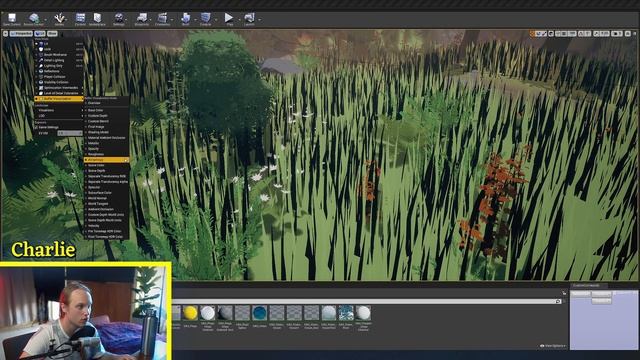Open the Optimization Viewmodes submenu
This screenshot has height=360, width=640.
click(59, 88)
